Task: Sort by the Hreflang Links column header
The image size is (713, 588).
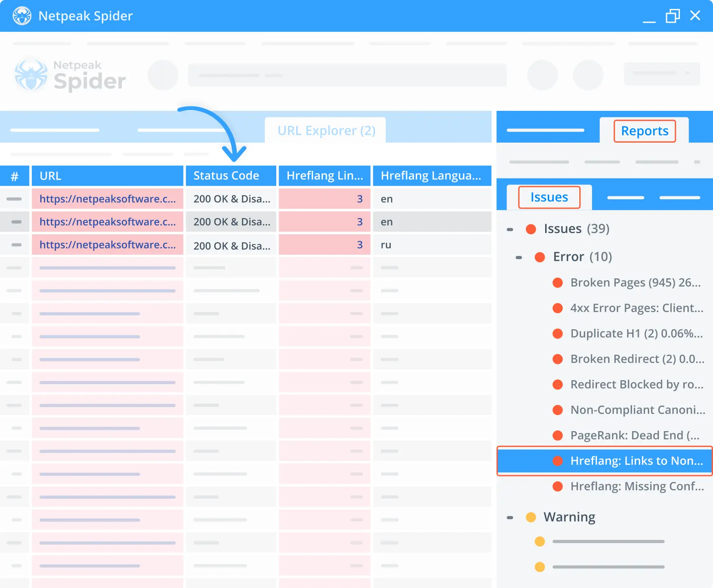Action: pos(324,176)
